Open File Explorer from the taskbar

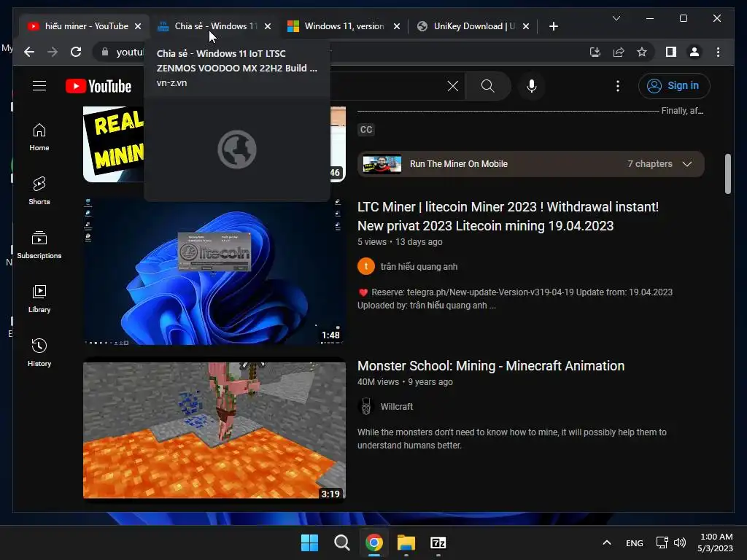pos(406,542)
